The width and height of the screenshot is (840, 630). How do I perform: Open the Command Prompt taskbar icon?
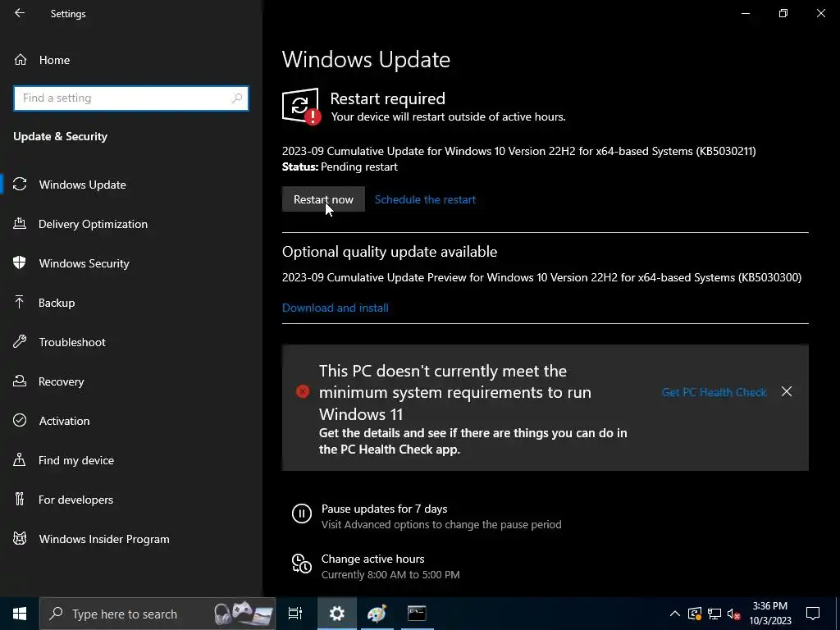click(x=416, y=614)
